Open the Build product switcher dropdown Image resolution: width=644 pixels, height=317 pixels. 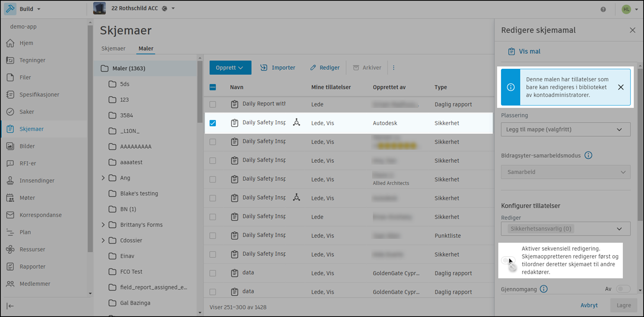pos(30,9)
